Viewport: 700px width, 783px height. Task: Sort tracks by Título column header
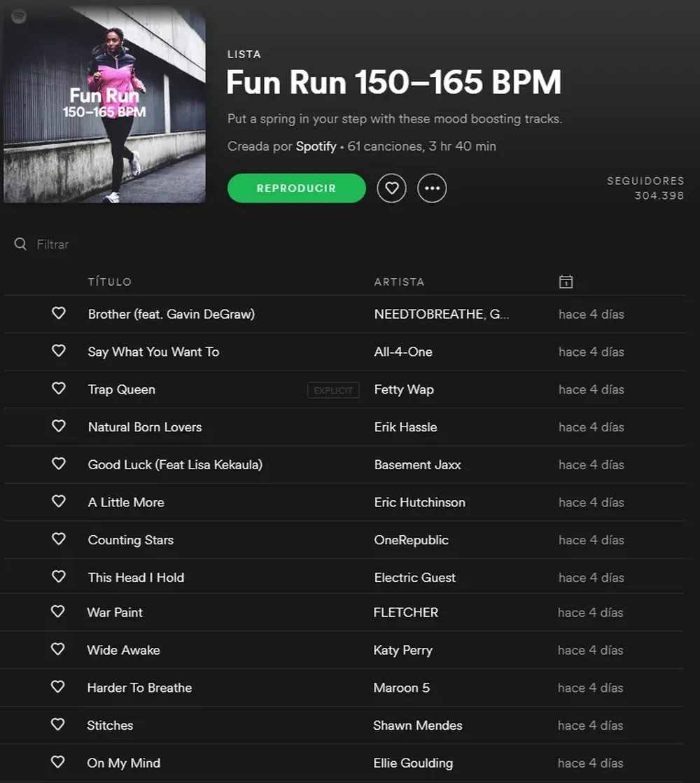110,282
